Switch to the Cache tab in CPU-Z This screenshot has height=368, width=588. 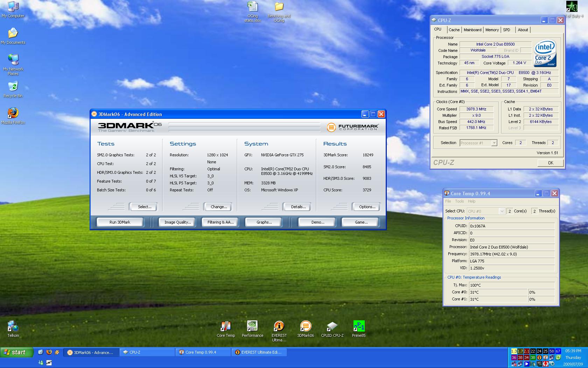pos(454,30)
